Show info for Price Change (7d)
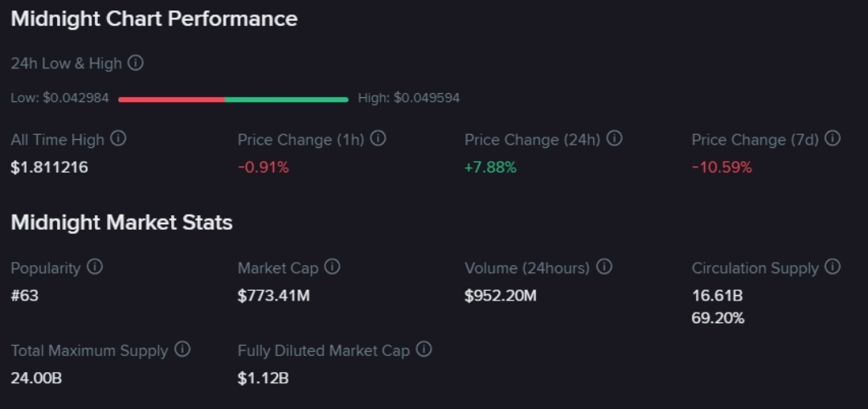 point(833,138)
